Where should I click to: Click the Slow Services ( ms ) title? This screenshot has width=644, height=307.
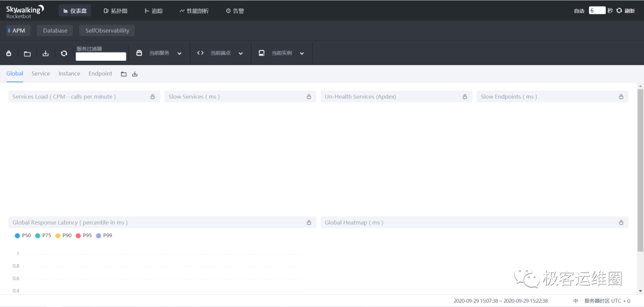[194, 97]
